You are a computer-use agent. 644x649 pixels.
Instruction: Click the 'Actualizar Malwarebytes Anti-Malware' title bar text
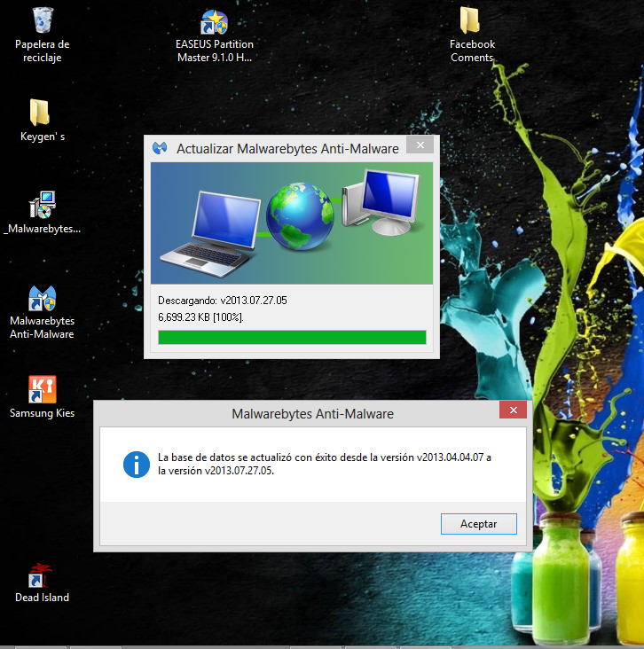point(287,149)
